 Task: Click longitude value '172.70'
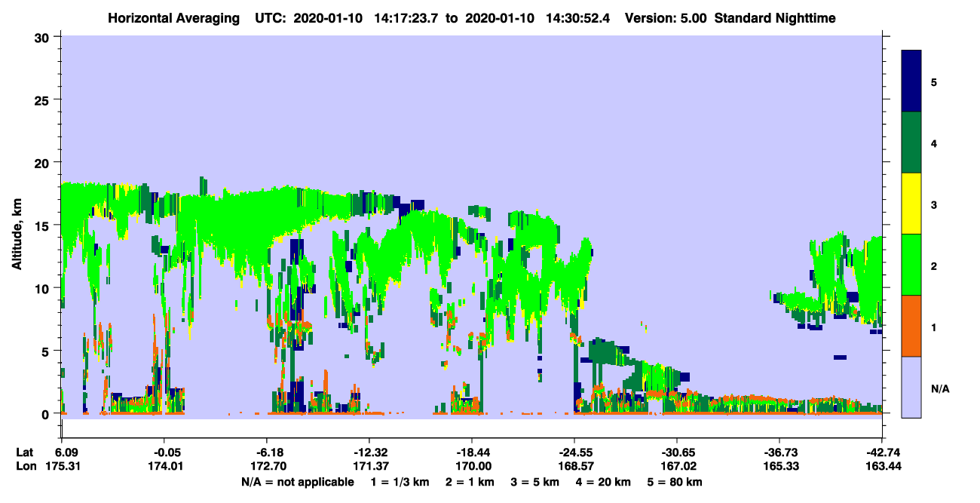[267, 466]
